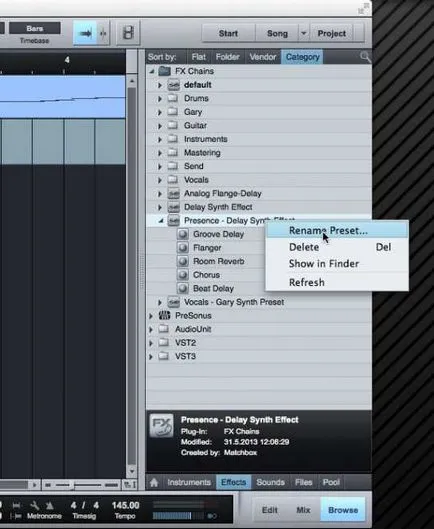Viewport: 434px width, 529px height.
Task: Choose Rename Preset... from context menu
Action: (337, 230)
